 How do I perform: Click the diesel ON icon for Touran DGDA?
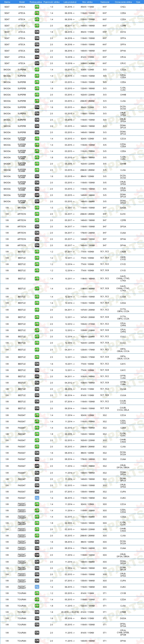point(37,618)
